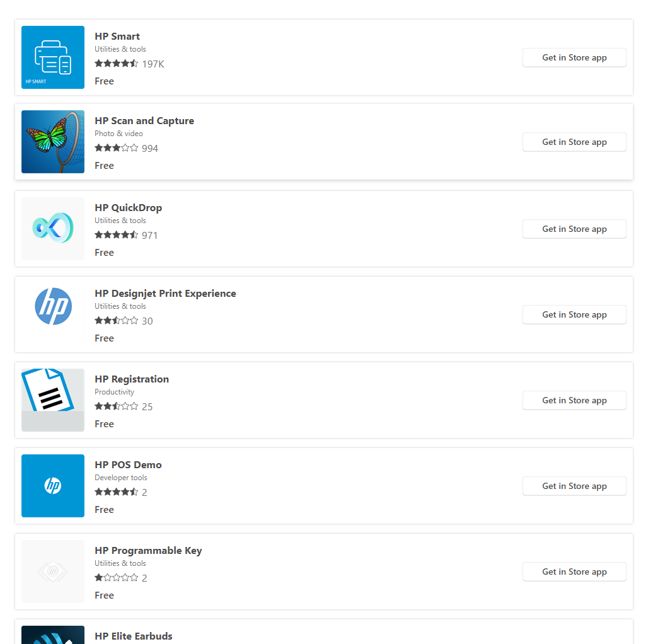The height and width of the screenshot is (644, 653).
Task: Open the HP Registration title
Action: coord(132,379)
